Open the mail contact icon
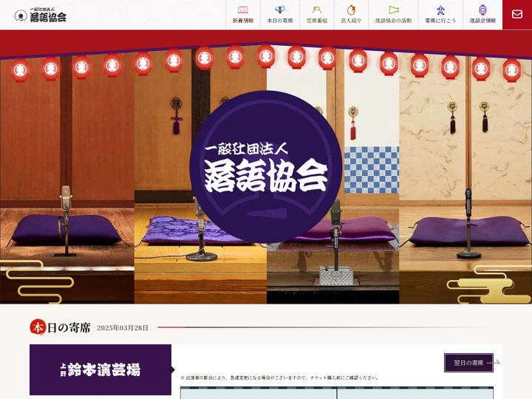 tap(517, 15)
